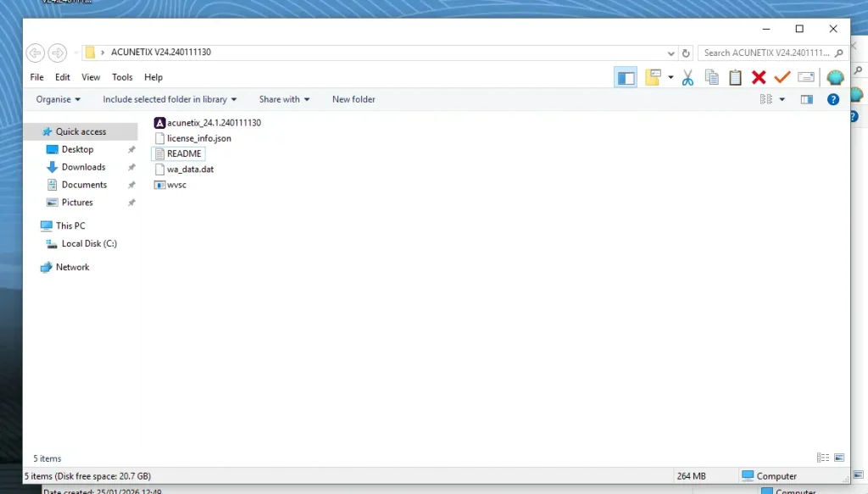The image size is (868, 494).
Task: Click the Paste clipboard icon
Action: [734, 76]
